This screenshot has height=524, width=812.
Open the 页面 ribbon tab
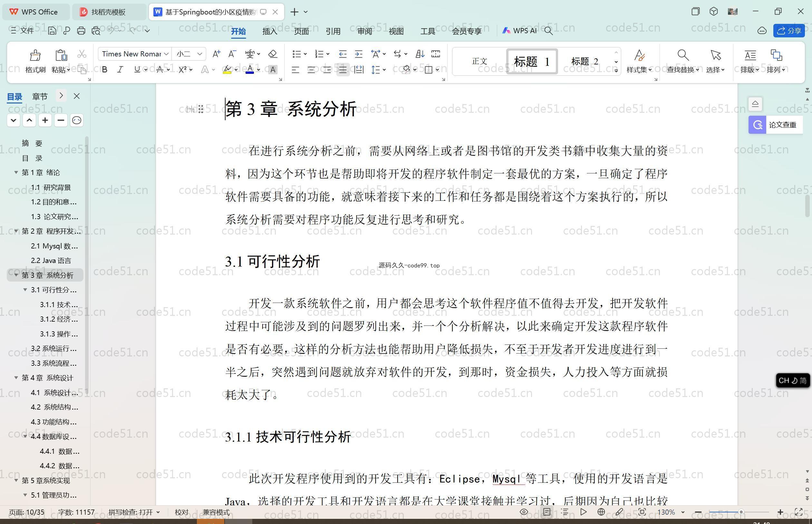301,31
